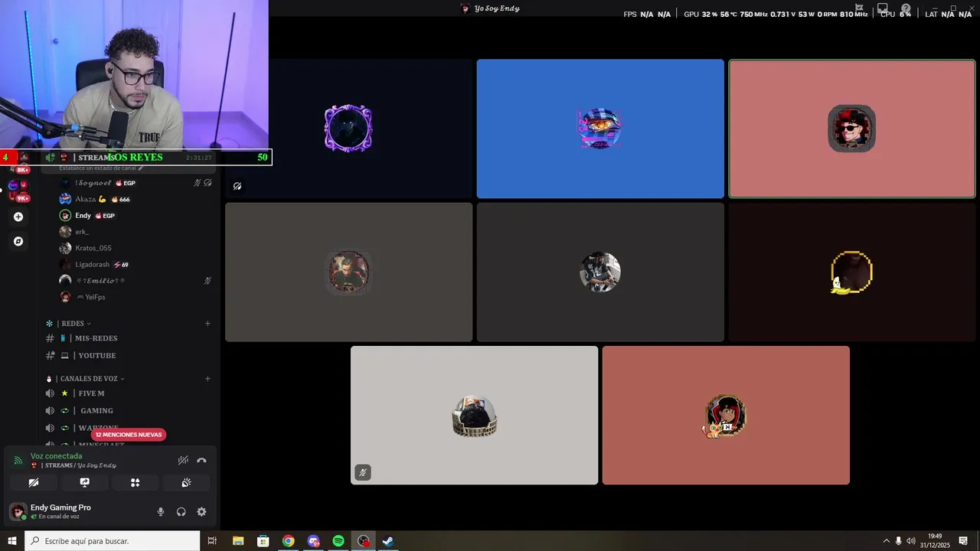Open the activities launcher icon
The height and width of the screenshot is (551, 980).
tap(135, 483)
